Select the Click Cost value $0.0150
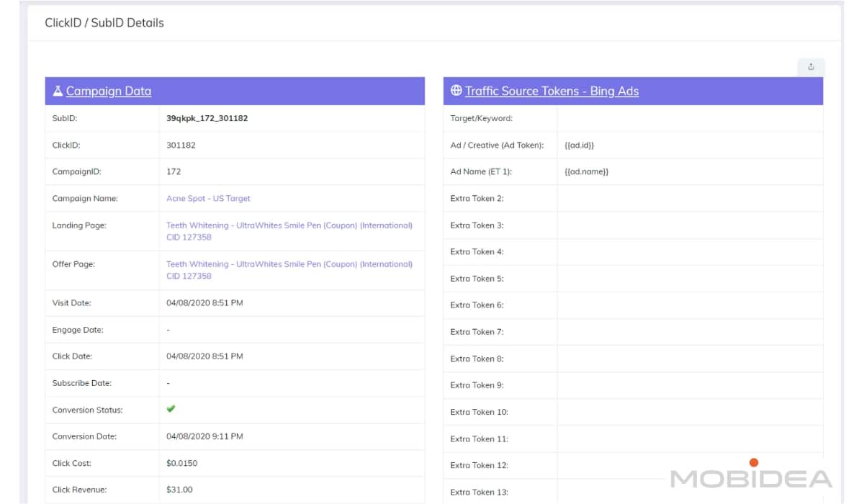Viewport: 864px width, 504px height. pyautogui.click(x=182, y=463)
